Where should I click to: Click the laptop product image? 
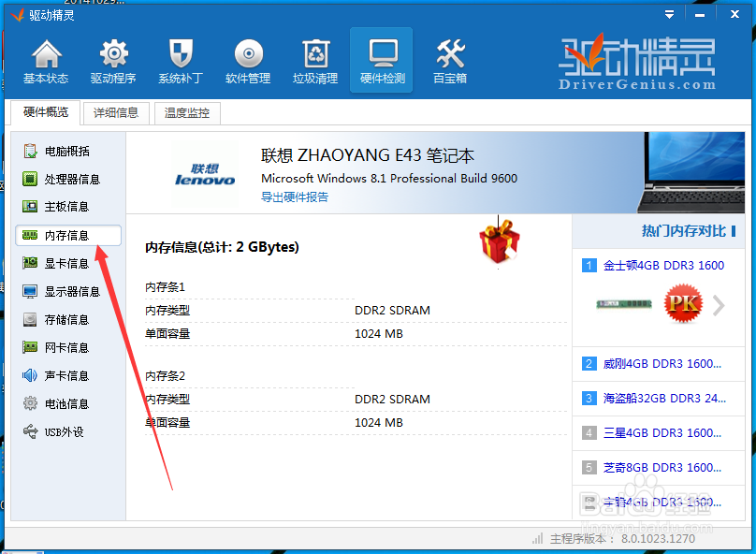691,172
